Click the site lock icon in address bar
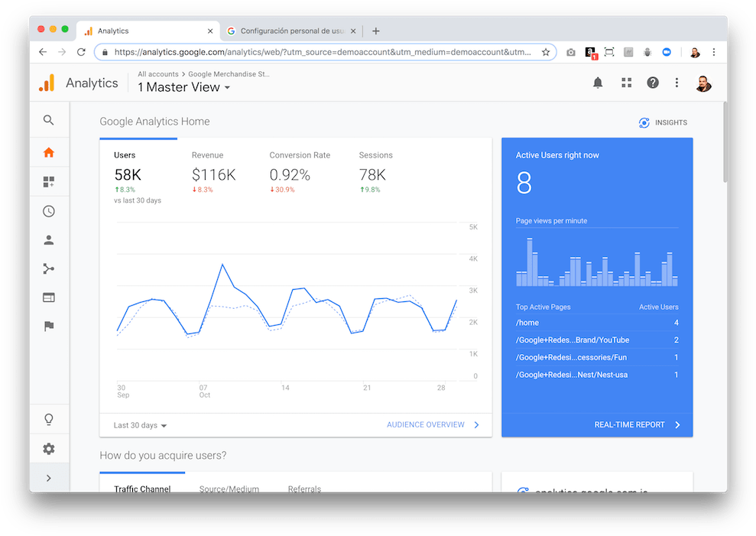Screen dimensions: 756x536 (105, 52)
